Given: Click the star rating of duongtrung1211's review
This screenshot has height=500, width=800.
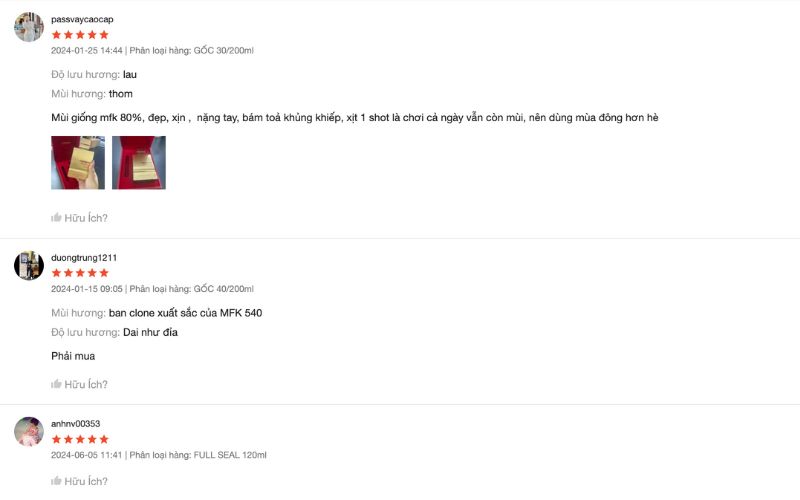Looking at the screenshot, I should 80,273.
